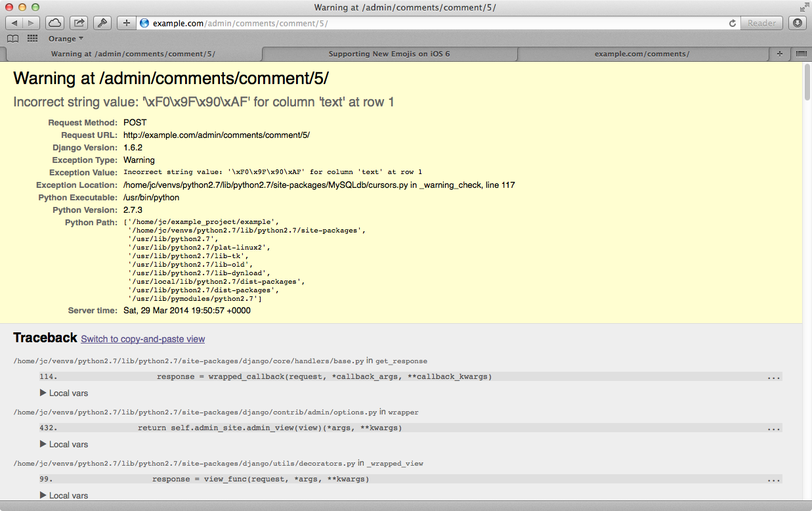Click the Exception Type value Warning
The height and width of the screenshot is (511, 812).
(x=139, y=160)
